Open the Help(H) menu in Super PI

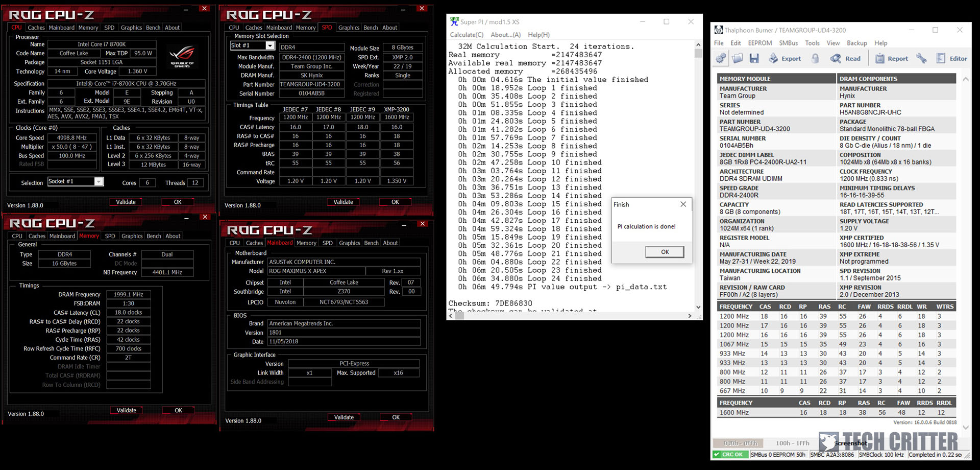point(538,35)
